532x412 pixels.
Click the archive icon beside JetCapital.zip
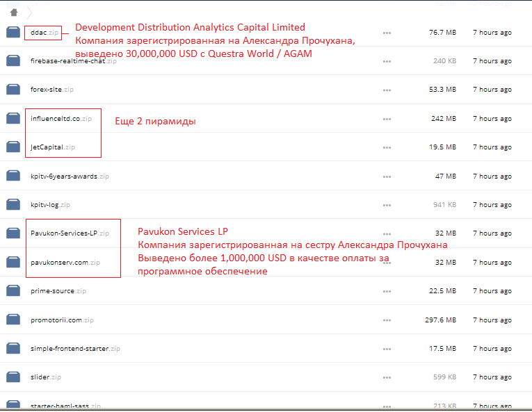pyautogui.click(x=13, y=147)
